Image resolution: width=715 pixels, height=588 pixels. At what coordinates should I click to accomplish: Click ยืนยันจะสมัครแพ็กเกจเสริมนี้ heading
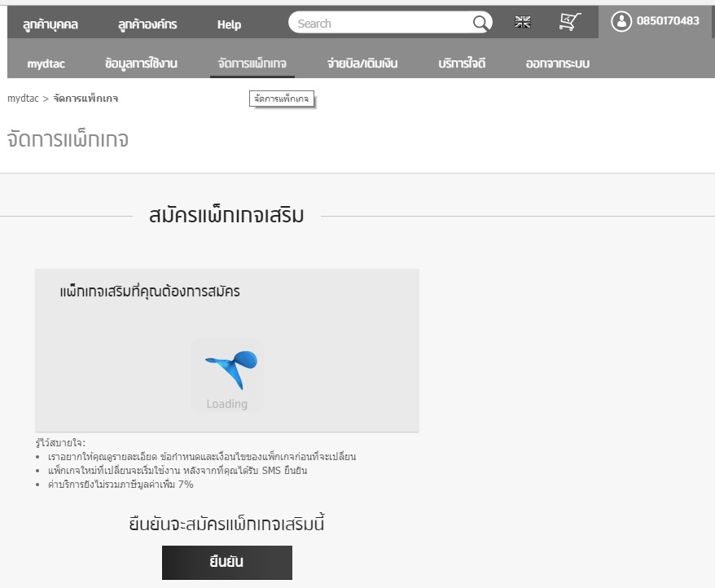coord(226,524)
